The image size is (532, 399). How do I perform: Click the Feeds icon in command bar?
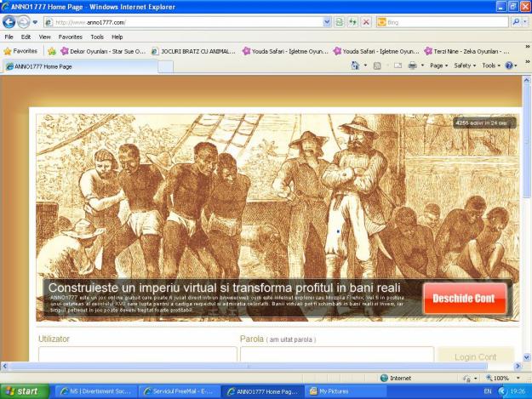coord(377,66)
